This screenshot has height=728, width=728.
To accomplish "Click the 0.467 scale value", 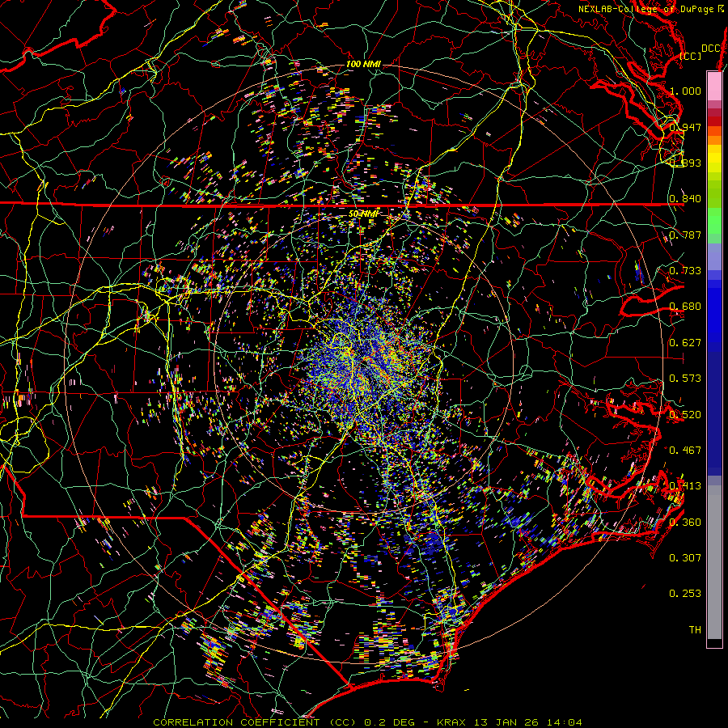I will click(x=685, y=450).
